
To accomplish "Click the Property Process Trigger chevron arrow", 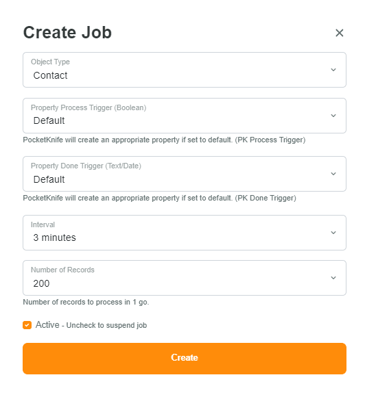I will coord(333,116).
